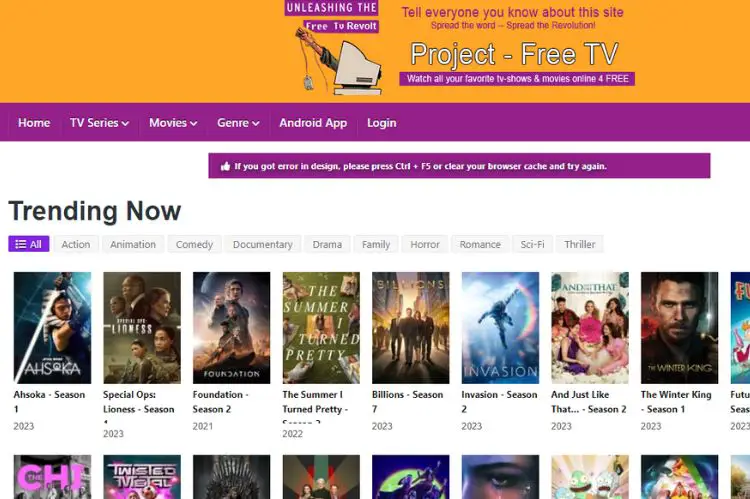Click the list icon in All filter

pos(21,244)
